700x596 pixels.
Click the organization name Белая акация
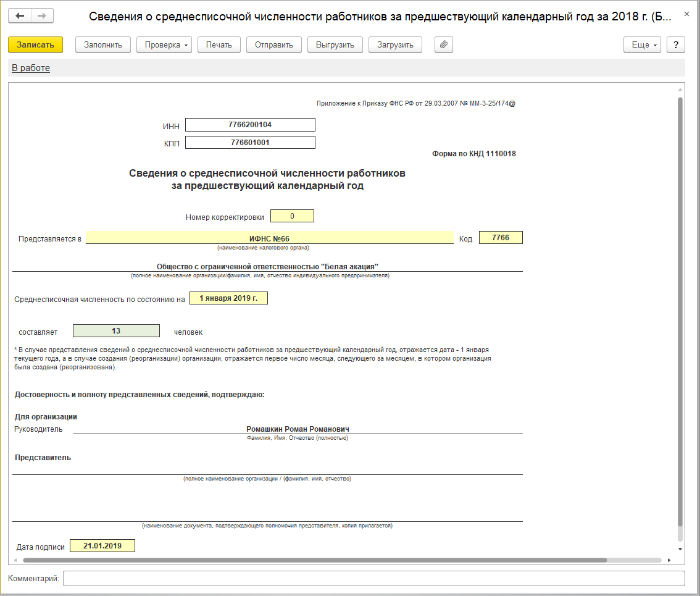click(267, 267)
